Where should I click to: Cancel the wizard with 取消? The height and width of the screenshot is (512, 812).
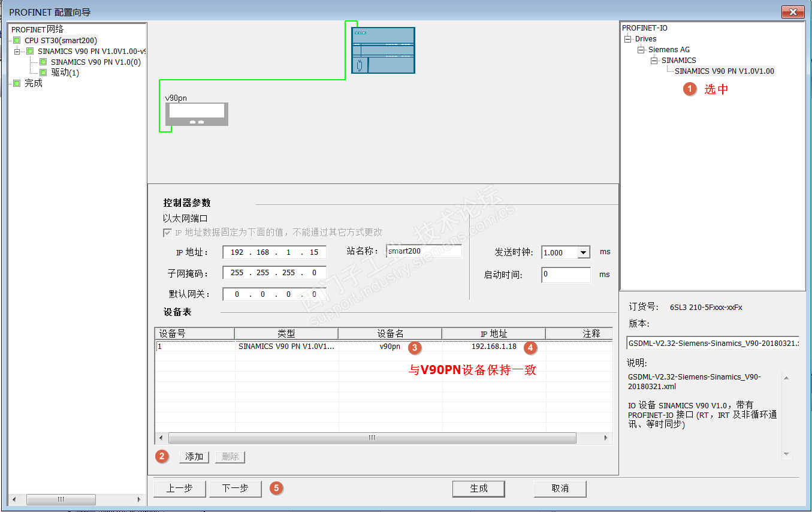(560, 489)
